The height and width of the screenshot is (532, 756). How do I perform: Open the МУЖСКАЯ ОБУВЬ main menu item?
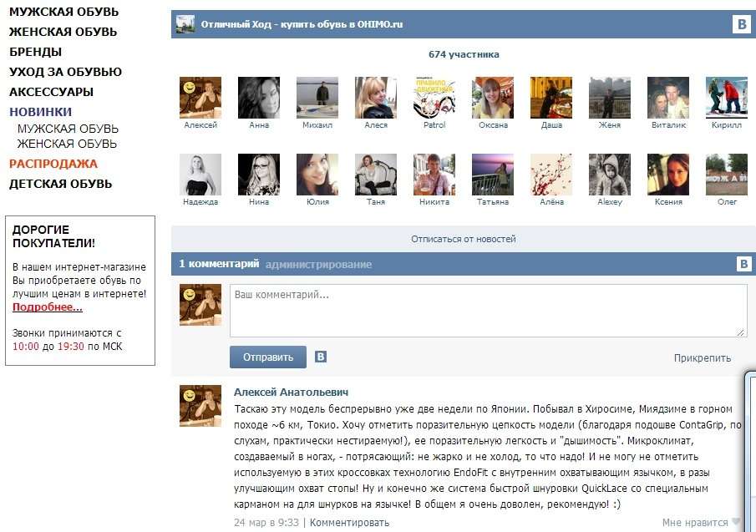63,12
